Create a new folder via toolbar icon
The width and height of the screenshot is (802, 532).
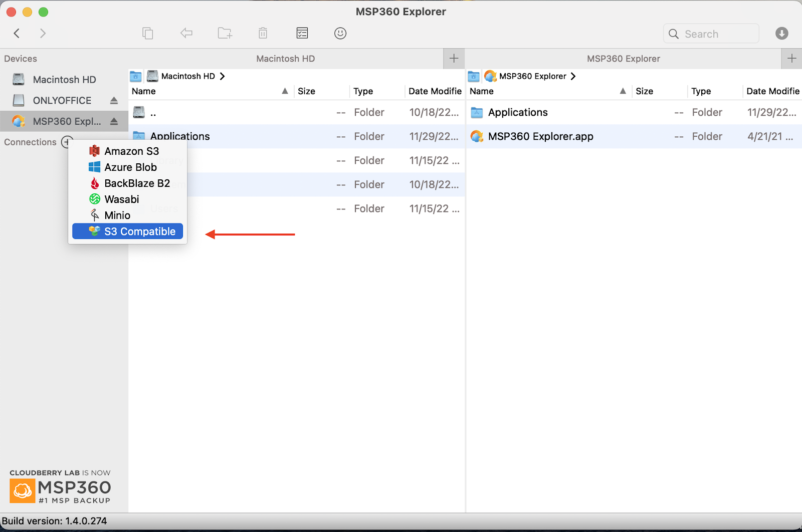click(225, 34)
